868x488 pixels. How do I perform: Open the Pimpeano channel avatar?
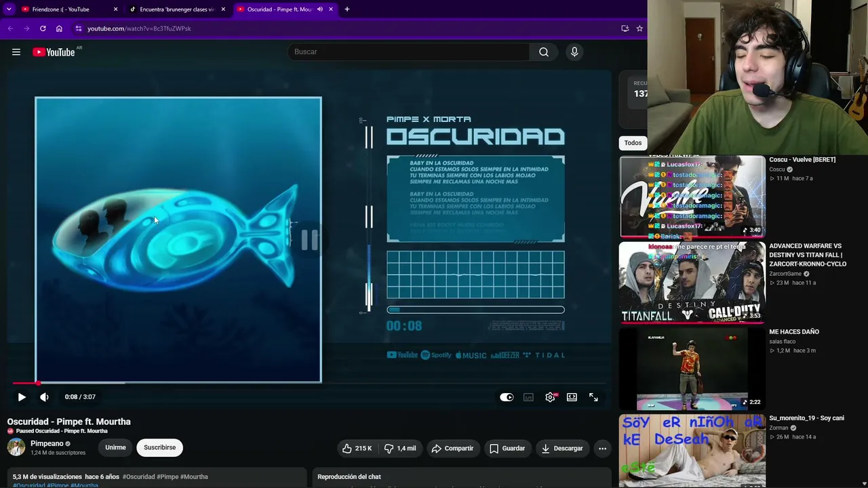[x=16, y=447]
